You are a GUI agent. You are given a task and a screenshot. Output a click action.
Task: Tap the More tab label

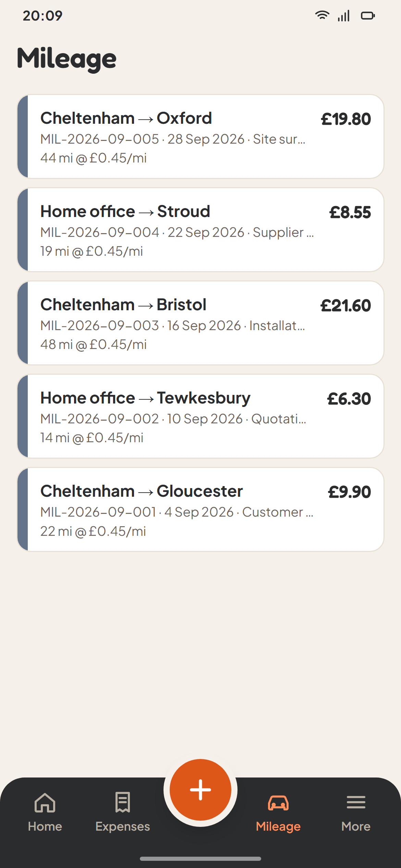[x=356, y=827]
